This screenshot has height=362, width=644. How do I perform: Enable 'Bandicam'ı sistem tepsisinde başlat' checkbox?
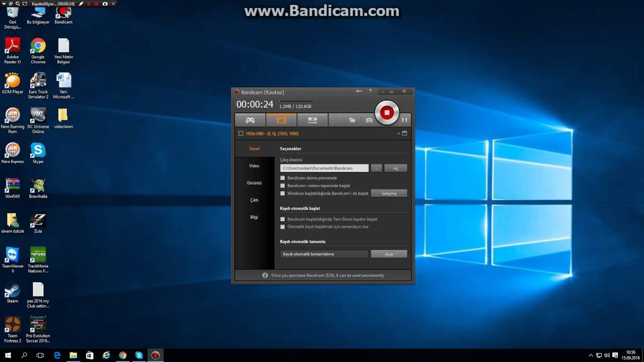283,186
